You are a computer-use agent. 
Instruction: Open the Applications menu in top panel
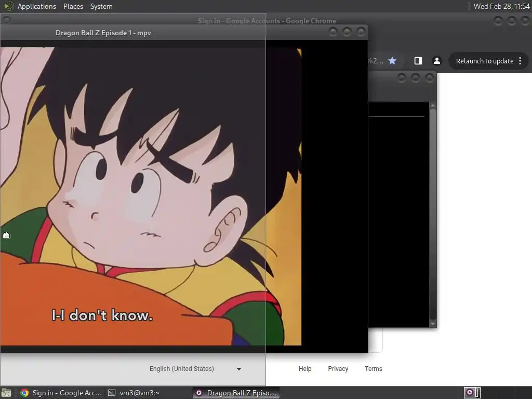click(x=37, y=6)
